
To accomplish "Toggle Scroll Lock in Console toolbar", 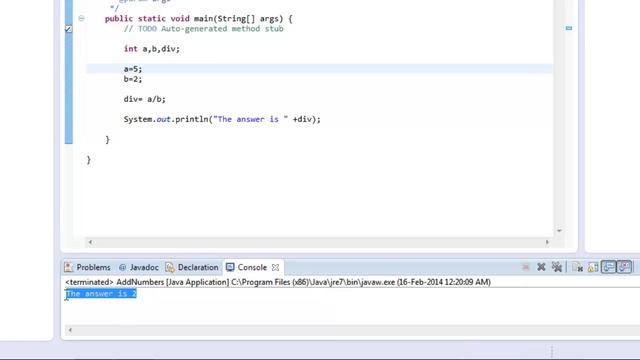I will (593, 267).
